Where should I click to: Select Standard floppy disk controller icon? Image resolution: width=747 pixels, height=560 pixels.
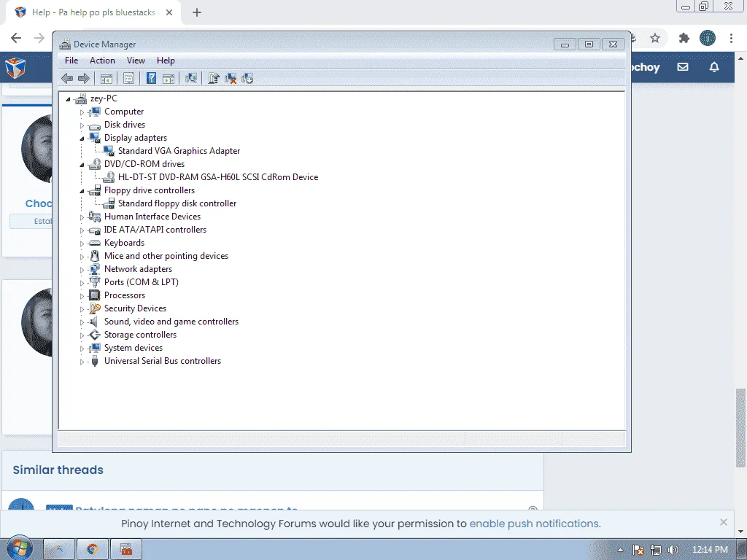point(109,203)
